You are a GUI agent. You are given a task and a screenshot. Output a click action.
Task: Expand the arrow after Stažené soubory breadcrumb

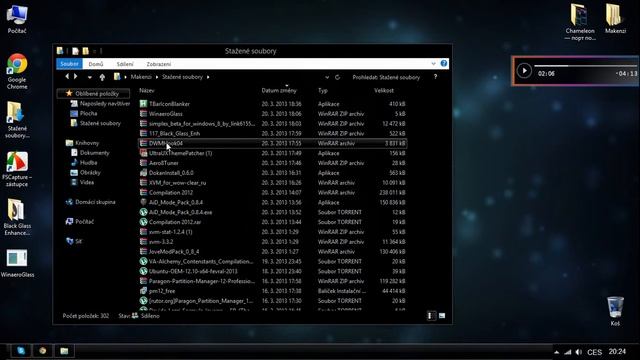208,77
